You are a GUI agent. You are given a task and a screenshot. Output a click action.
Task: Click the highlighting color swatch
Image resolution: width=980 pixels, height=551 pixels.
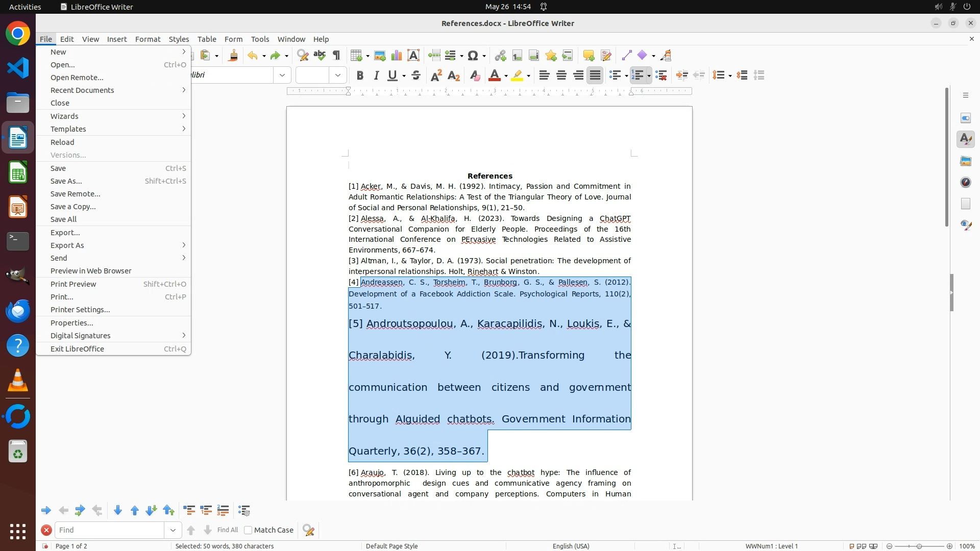click(517, 76)
